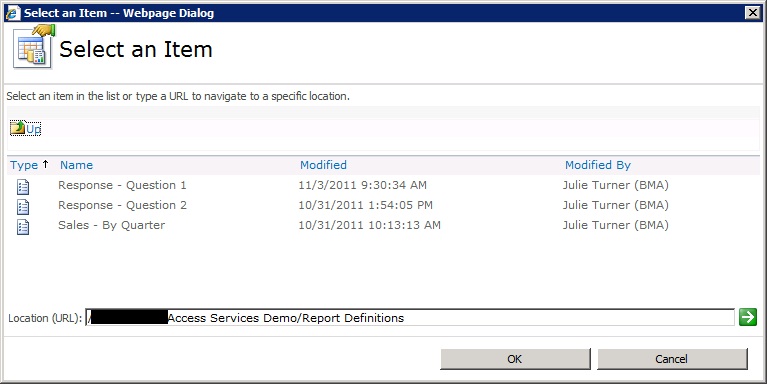The height and width of the screenshot is (384, 767).
Task: Sort the list by Modified column
Action: pos(323,165)
